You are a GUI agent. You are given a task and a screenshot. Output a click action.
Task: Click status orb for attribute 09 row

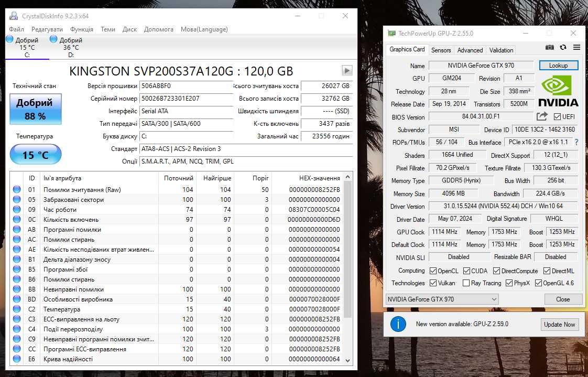17,209
